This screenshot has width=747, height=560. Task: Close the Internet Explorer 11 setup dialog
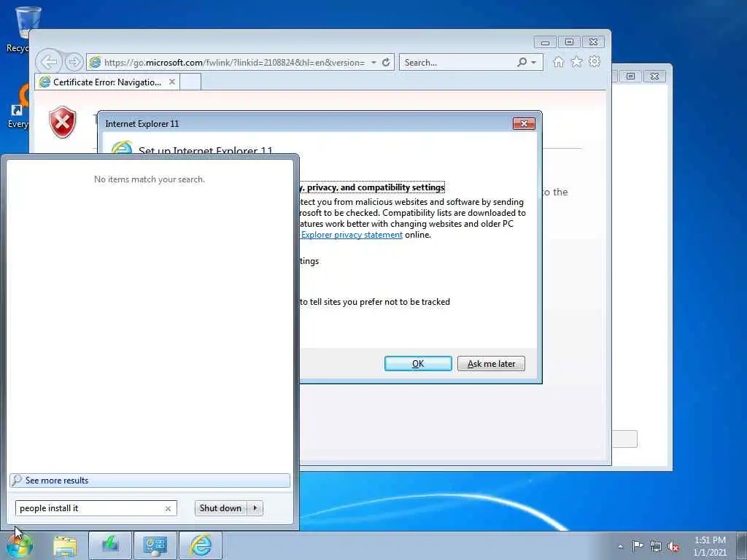524,124
